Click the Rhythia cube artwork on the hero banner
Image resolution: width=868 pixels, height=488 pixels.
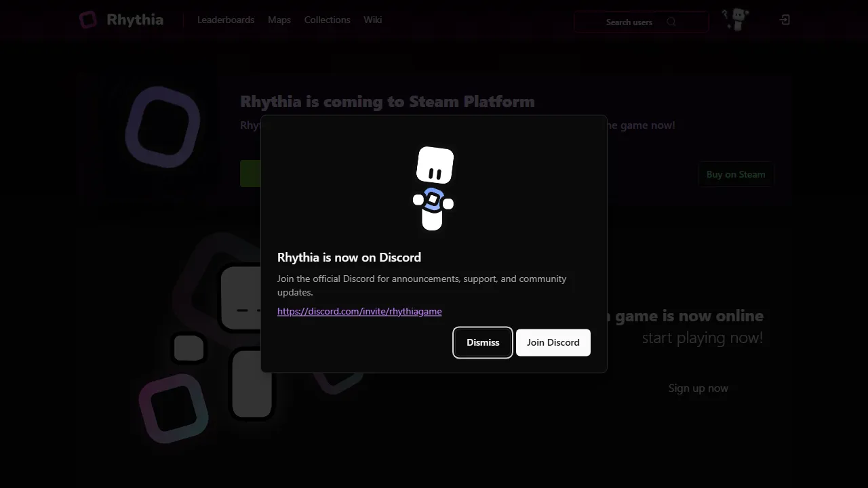163,126
